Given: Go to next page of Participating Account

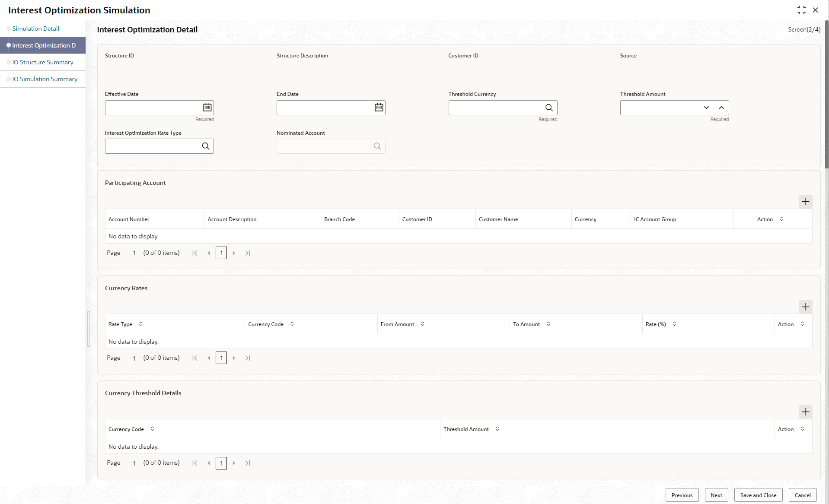Looking at the screenshot, I should pyautogui.click(x=234, y=253).
